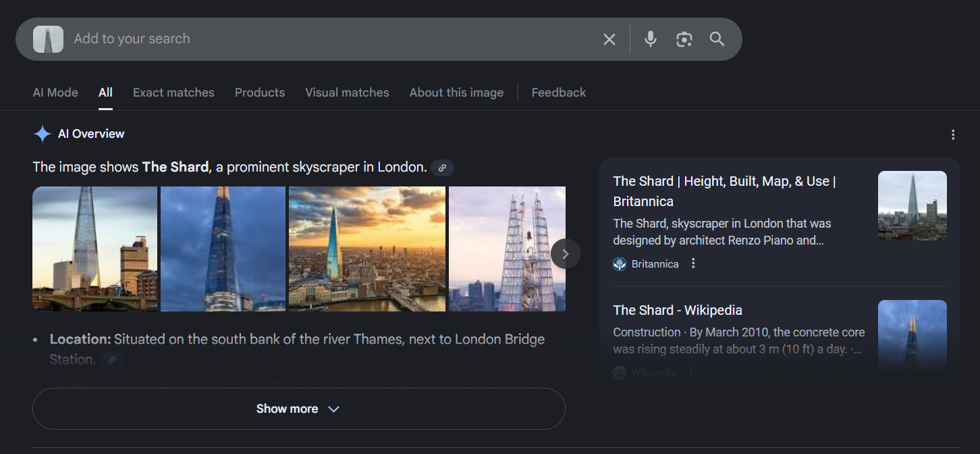
Task: Click the magnifying glass search icon
Action: pyautogui.click(x=717, y=39)
